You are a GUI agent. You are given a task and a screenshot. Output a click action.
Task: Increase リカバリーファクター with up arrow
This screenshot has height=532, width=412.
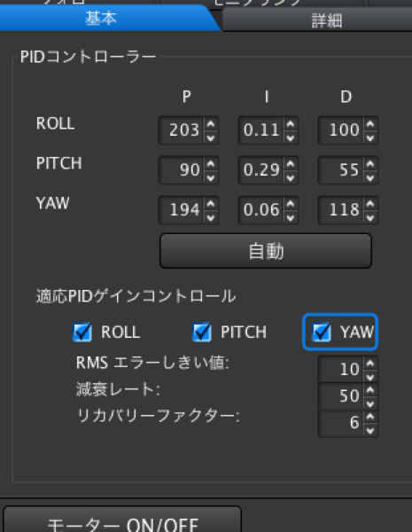click(370, 417)
